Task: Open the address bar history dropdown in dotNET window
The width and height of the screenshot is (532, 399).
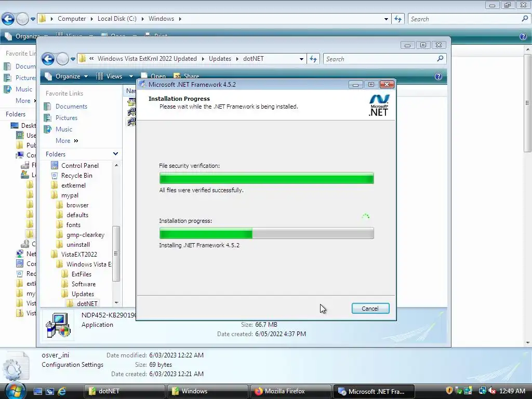Action: tap(301, 59)
